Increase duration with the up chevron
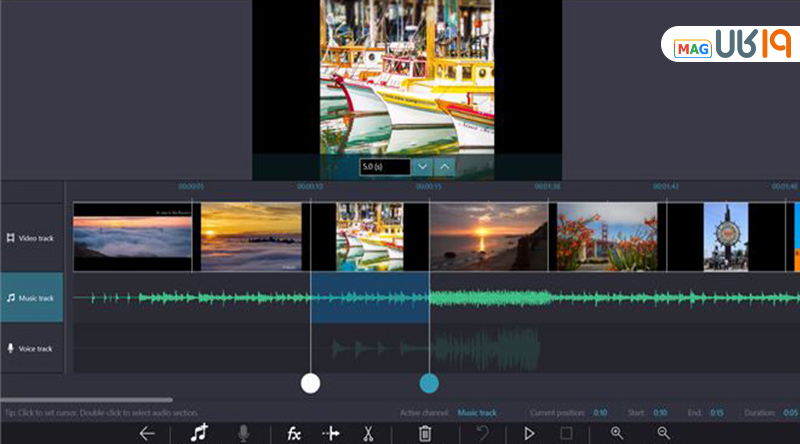This screenshot has width=800, height=444. point(445,167)
